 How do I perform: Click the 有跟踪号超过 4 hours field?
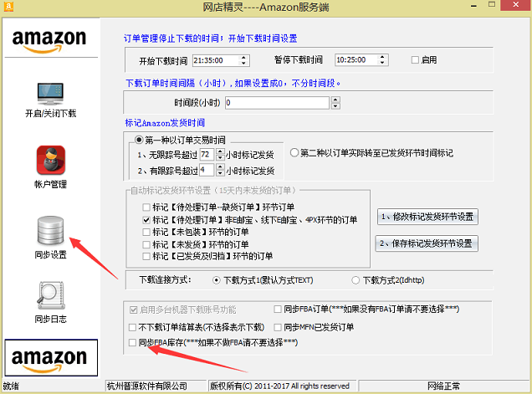click(x=207, y=170)
